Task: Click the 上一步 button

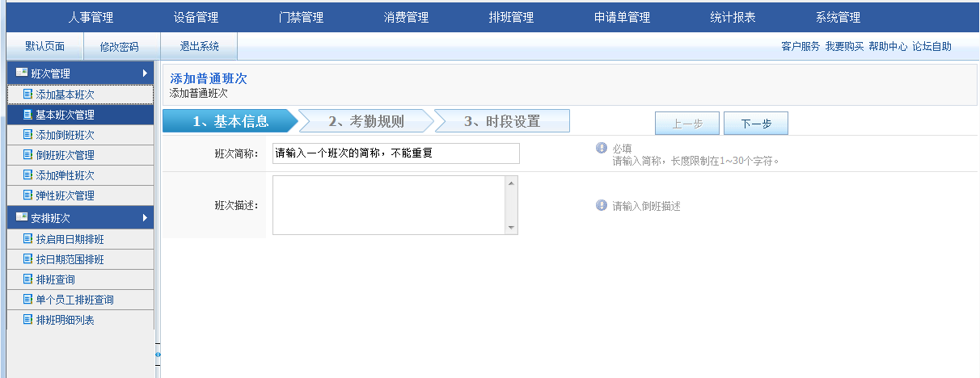Action: click(686, 124)
